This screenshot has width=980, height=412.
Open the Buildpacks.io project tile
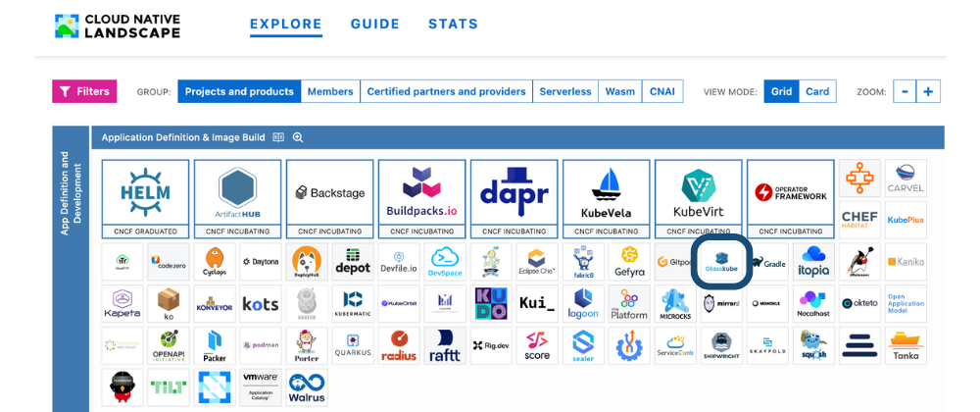421,198
